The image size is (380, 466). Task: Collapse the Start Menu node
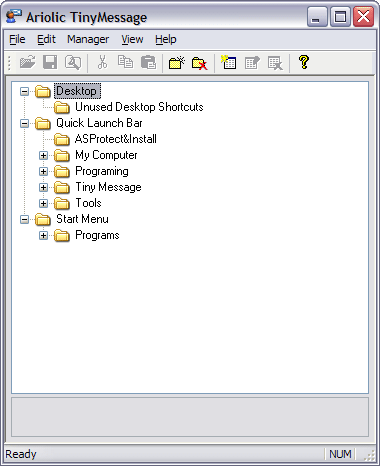click(x=24, y=219)
